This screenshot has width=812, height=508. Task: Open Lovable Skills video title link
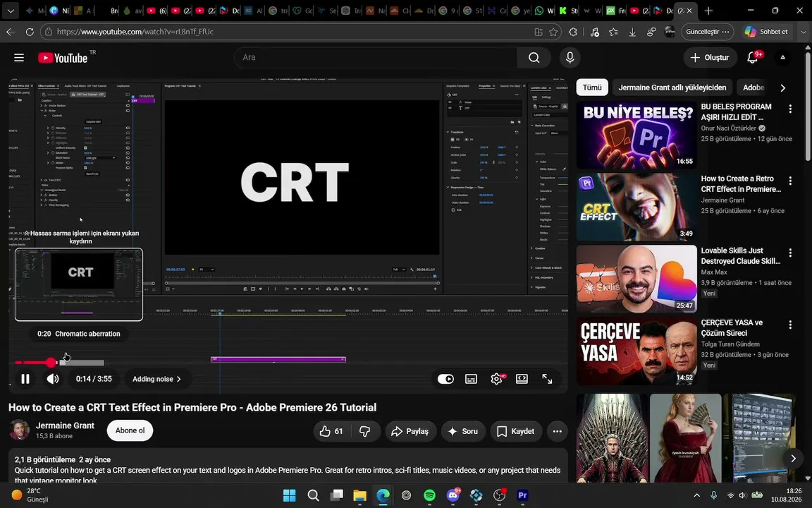click(741, 256)
